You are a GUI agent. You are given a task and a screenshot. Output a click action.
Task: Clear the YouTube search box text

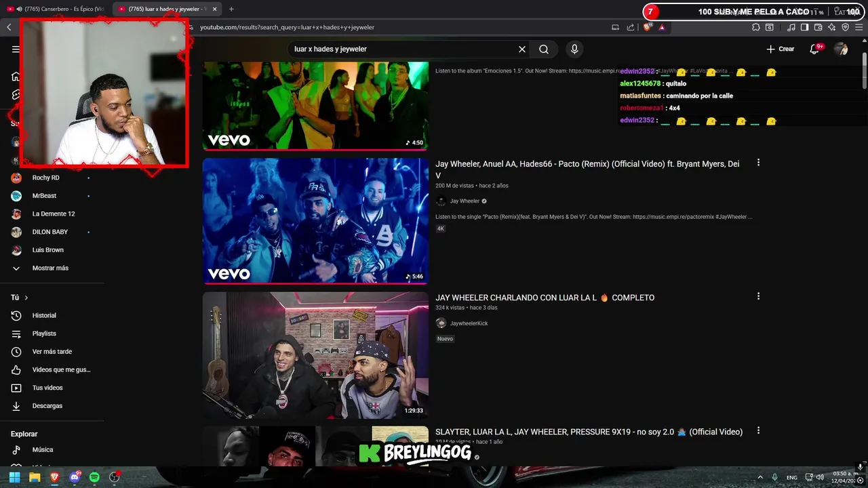[x=522, y=49]
